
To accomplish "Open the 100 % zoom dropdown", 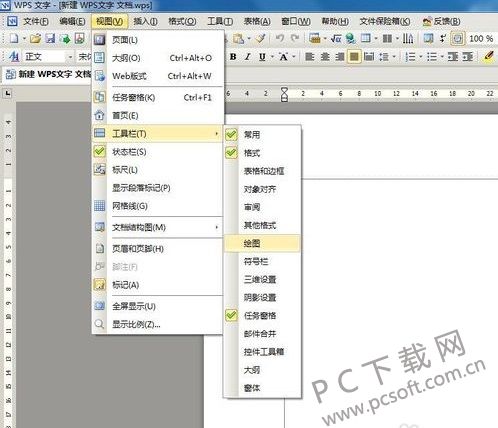I will click(x=481, y=39).
